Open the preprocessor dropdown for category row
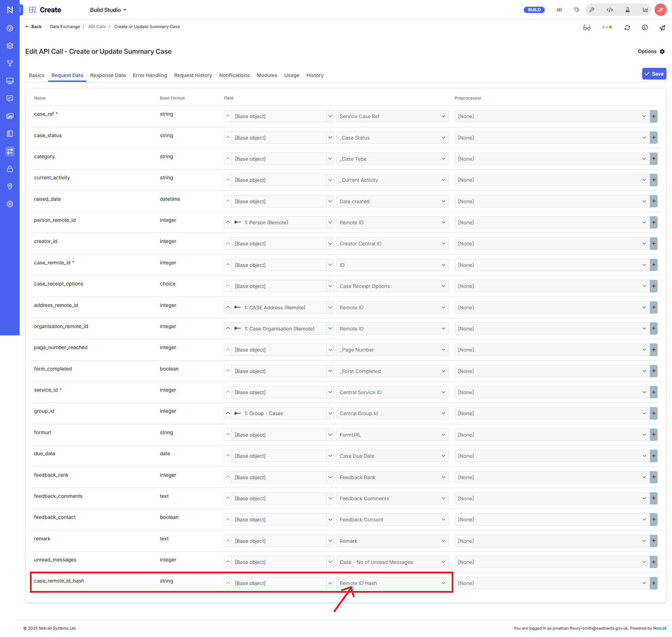 point(552,159)
